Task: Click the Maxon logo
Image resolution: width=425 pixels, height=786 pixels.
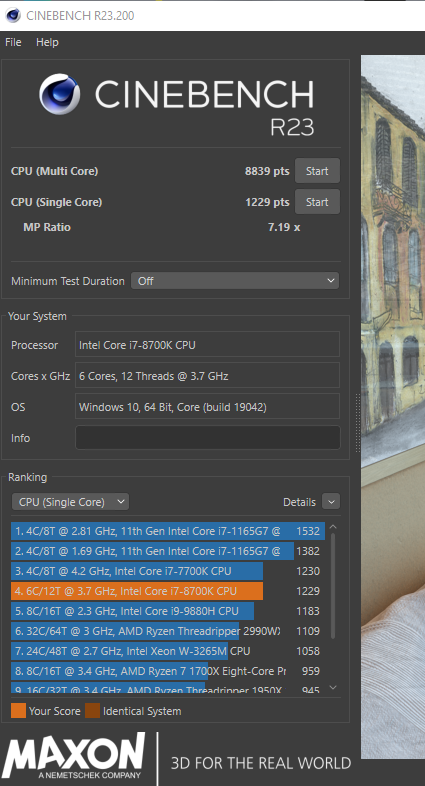Action: click(74, 756)
